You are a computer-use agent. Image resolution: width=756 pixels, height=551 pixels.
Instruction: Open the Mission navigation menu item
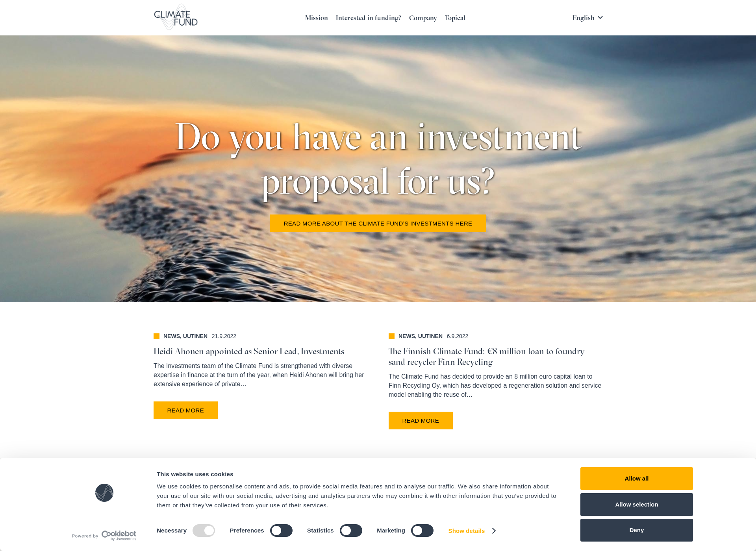click(x=316, y=18)
